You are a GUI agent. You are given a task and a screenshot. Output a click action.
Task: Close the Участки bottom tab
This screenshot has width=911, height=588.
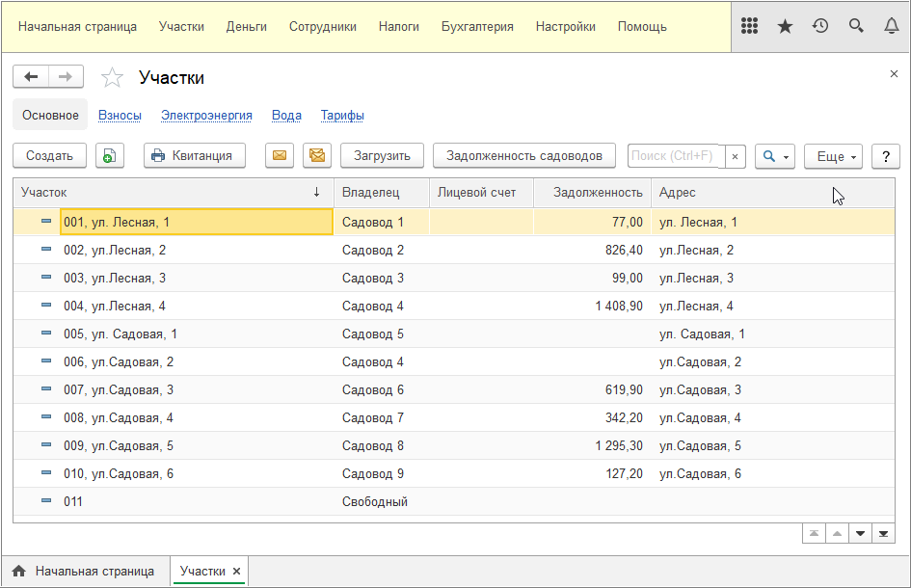click(236, 572)
